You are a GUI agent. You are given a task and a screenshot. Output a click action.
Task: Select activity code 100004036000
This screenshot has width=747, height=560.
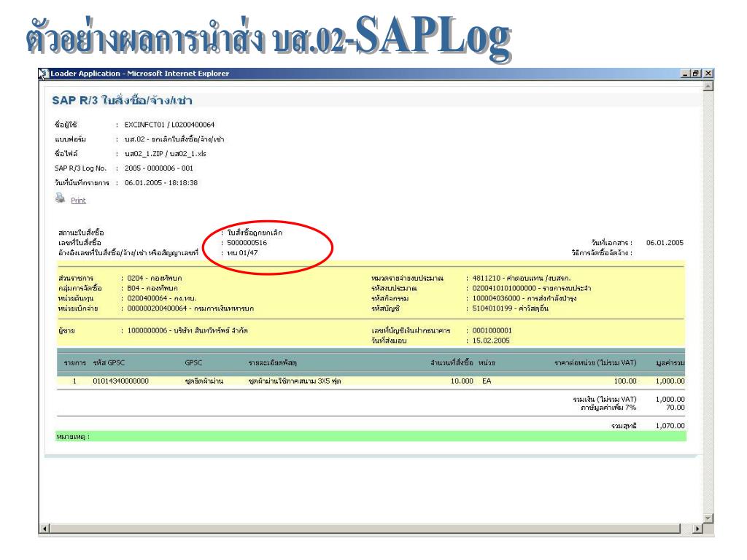496,298
